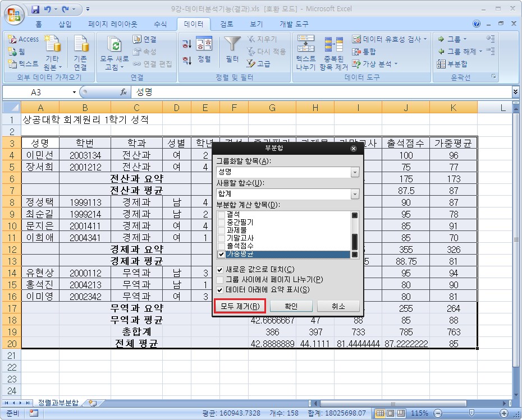Screen dimensions: 522x420
Task: Check the 결석 subtotal item
Action: click(221, 215)
